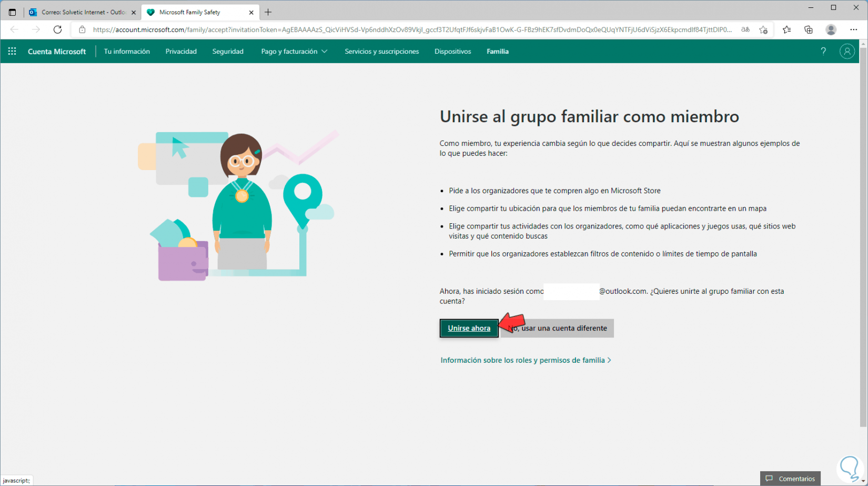
Task: View site security lock information
Action: pos(82,29)
